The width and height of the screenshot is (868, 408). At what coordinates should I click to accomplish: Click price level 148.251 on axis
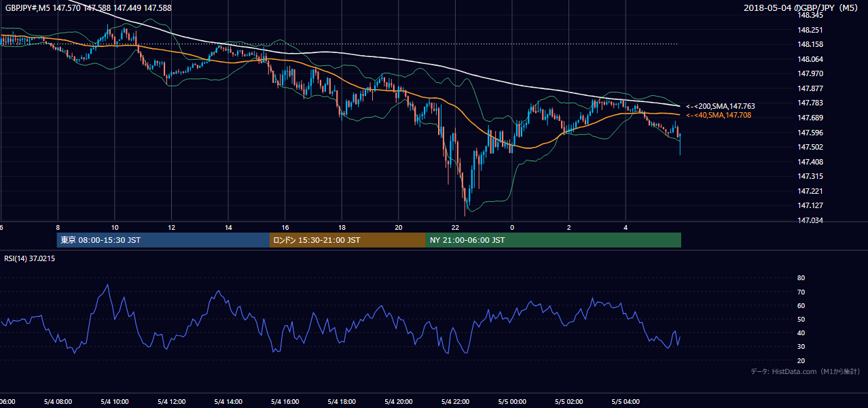[810, 30]
